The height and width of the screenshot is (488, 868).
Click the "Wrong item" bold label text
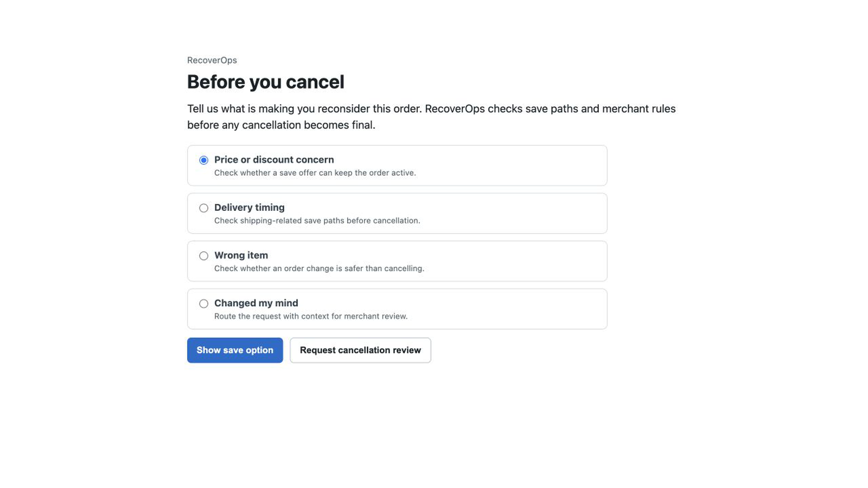tap(241, 255)
